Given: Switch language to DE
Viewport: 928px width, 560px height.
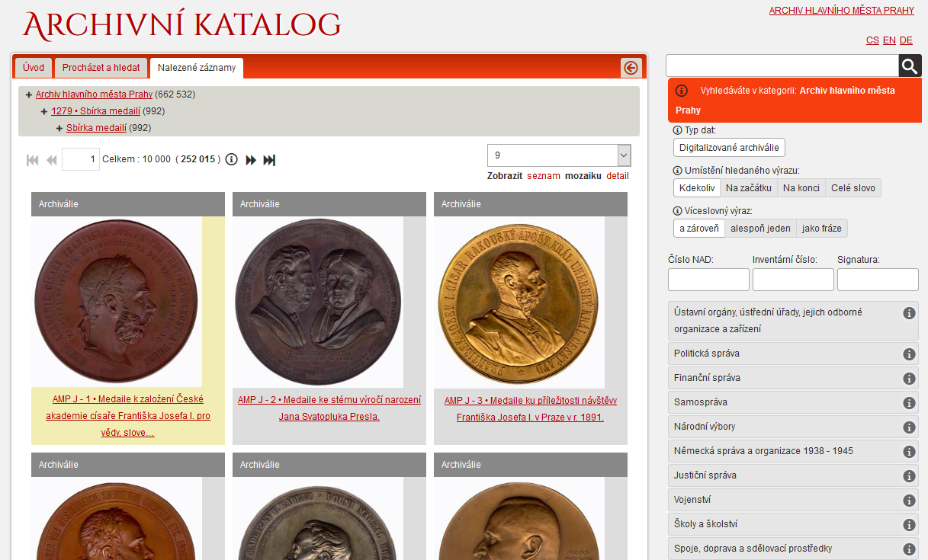Looking at the screenshot, I should coord(906,40).
